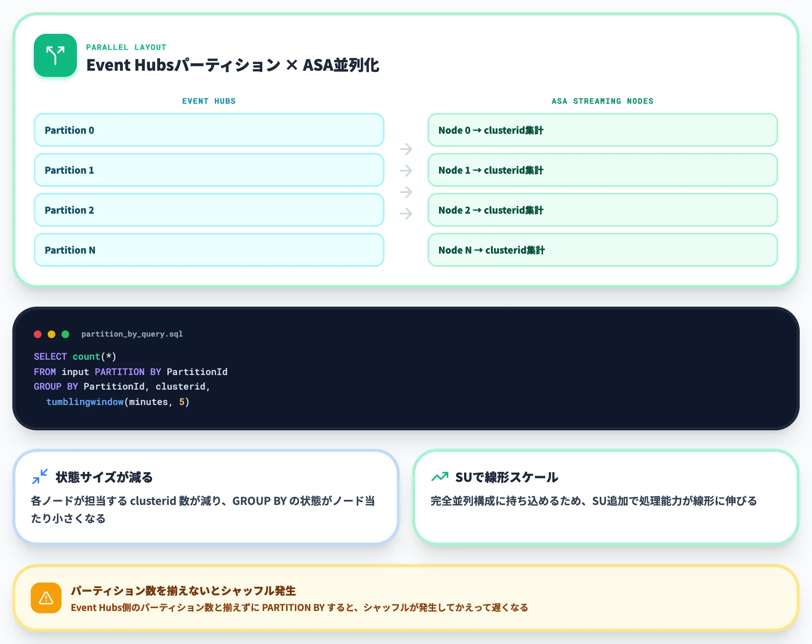Click the partition_by_query.sql file name
Image resolution: width=812 pixels, height=644 pixels.
(x=132, y=334)
